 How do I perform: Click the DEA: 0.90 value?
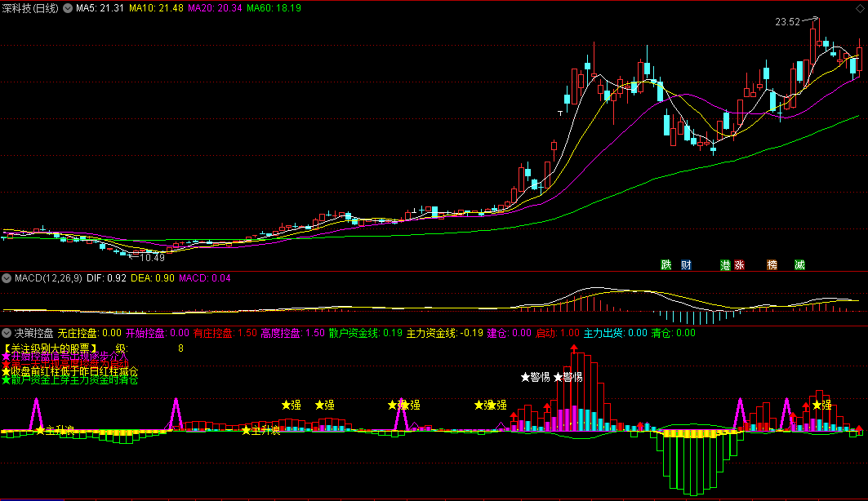152,278
